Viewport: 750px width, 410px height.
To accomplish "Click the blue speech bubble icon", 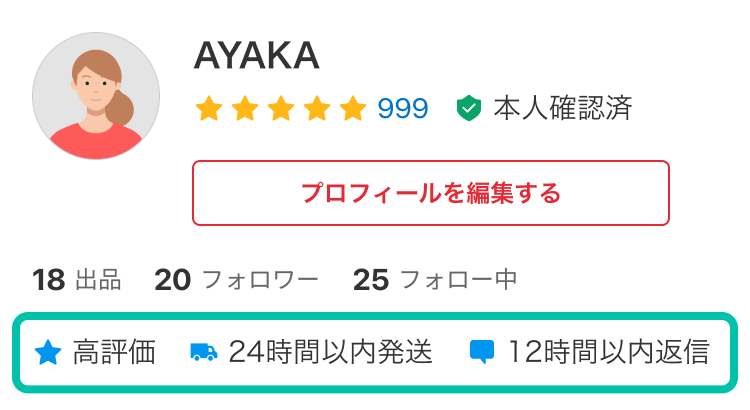I will click(482, 353).
